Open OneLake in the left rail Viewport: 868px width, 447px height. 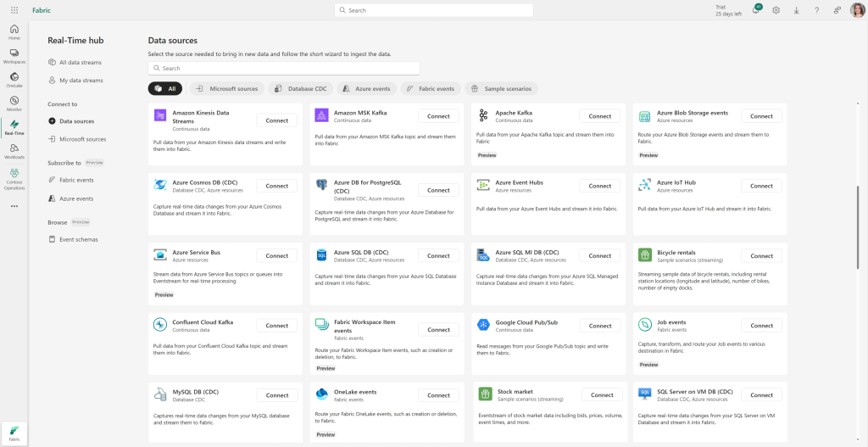tap(14, 80)
